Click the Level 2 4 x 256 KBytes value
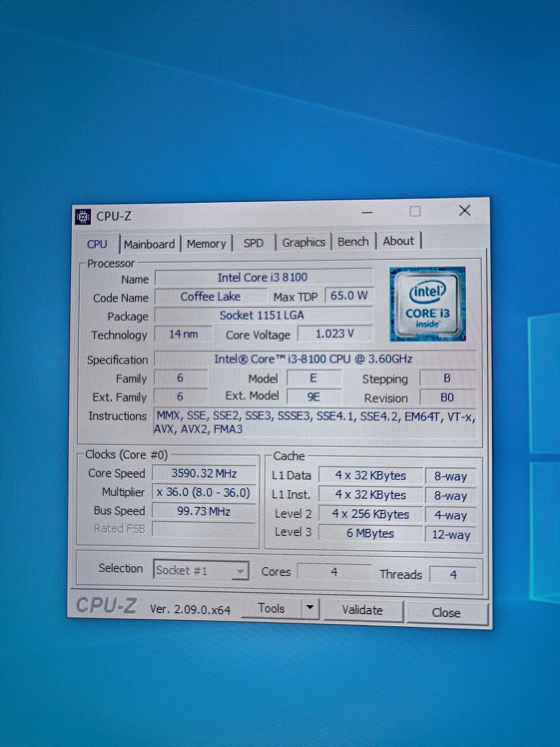The width and height of the screenshot is (560, 747). point(371,514)
